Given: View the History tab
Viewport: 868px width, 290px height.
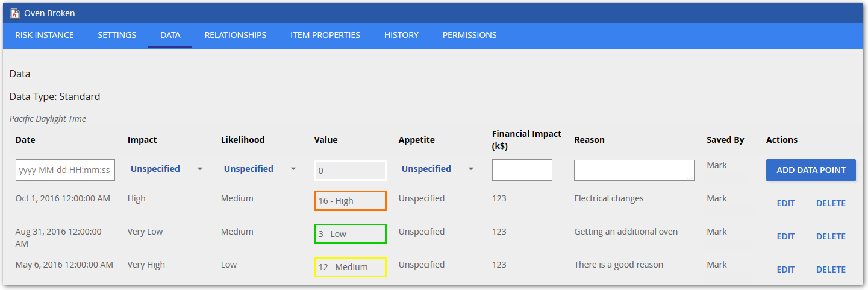Looking at the screenshot, I should point(401,35).
